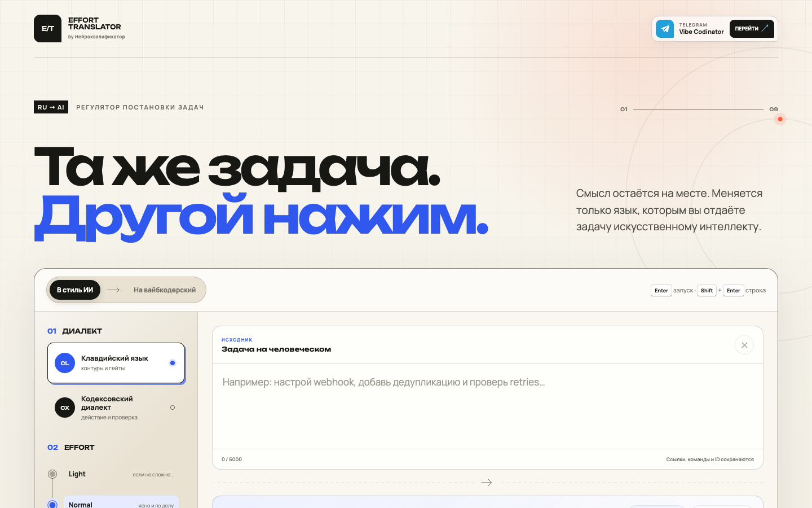Click the ПЕРЕЙТИ button
This screenshot has width=812, height=508.
(752, 29)
